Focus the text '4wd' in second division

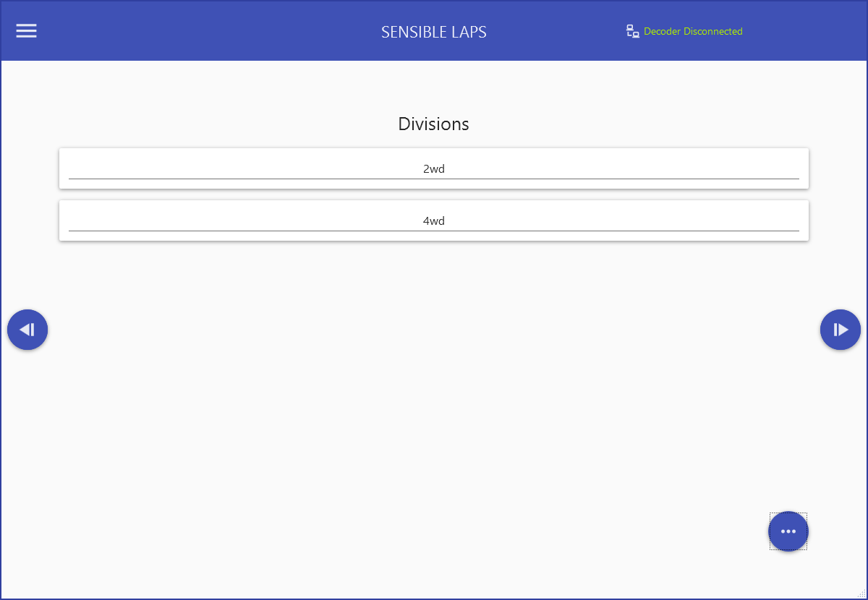click(433, 221)
